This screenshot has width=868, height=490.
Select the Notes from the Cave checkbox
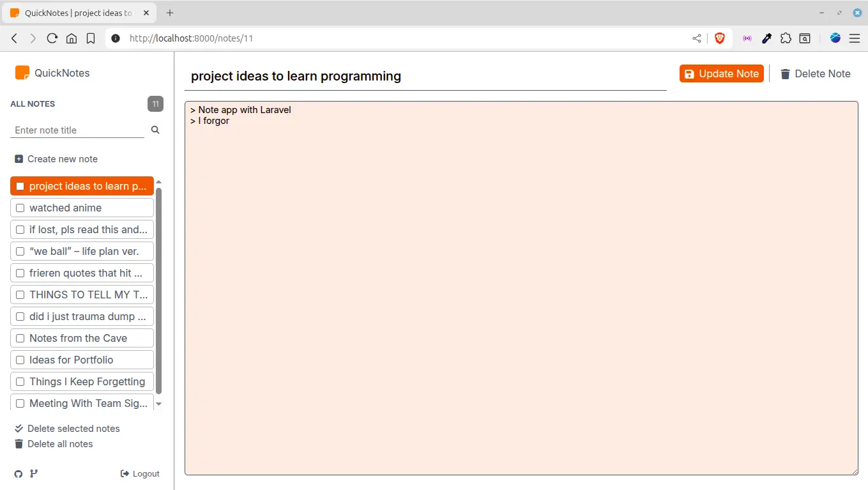(20, 339)
